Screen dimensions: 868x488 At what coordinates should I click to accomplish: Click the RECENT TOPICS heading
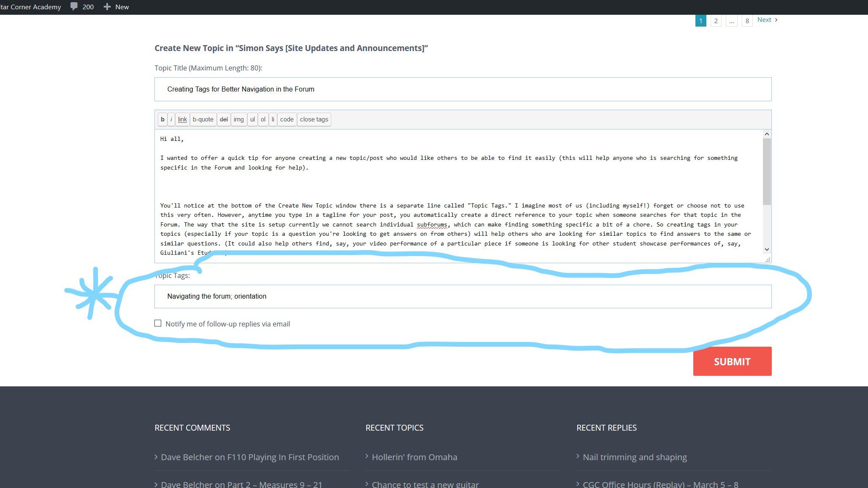395,428
